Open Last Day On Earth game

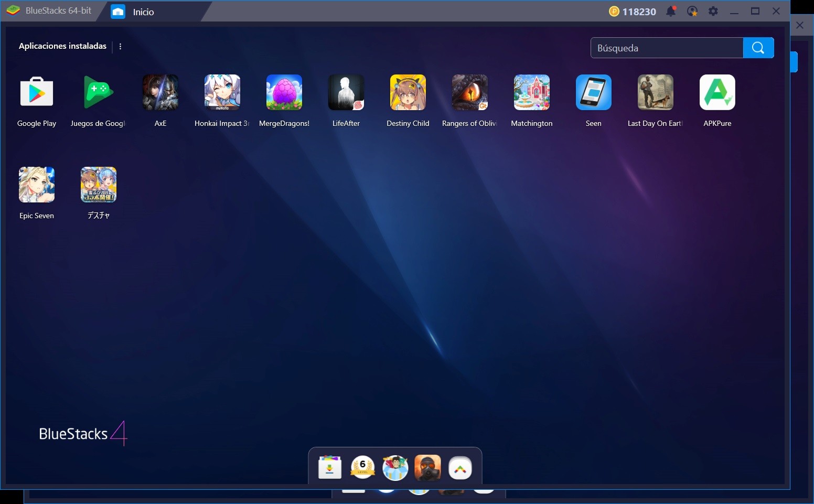[x=656, y=92]
